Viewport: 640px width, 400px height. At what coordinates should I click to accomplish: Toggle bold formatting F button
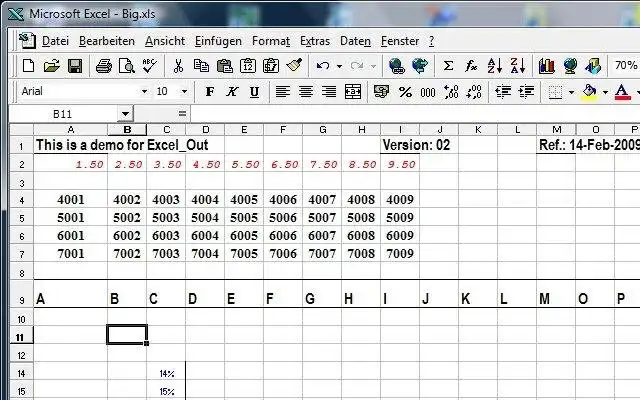[209, 91]
